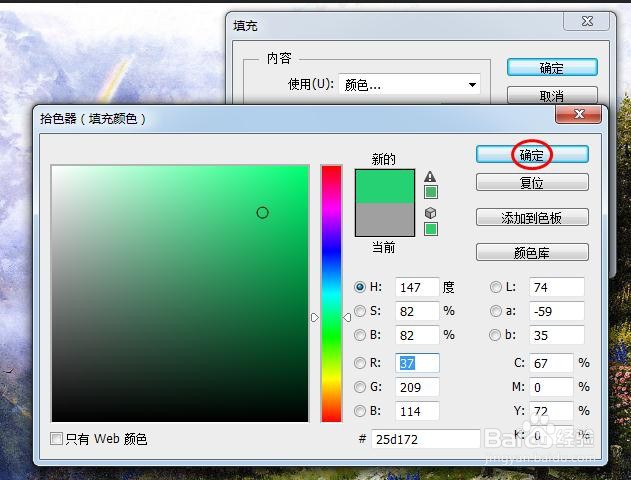
Task: Click the not-web-safe cube icon
Action: pyautogui.click(x=430, y=212)
